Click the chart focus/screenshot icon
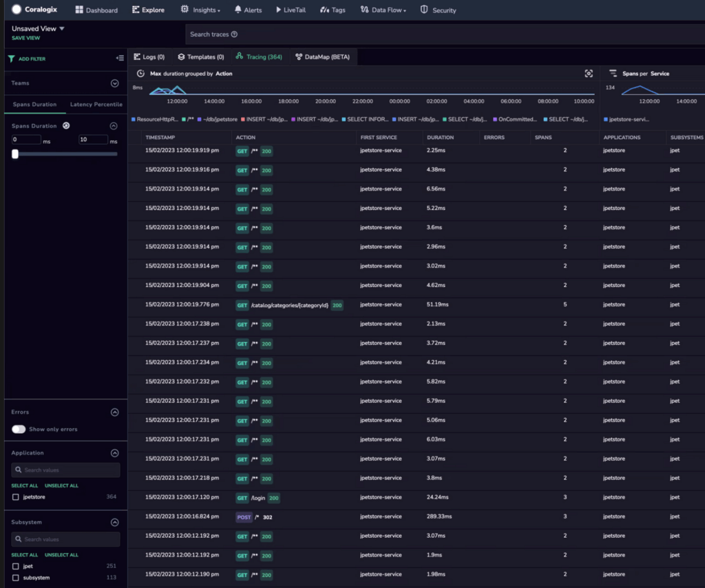 [589, 74]
